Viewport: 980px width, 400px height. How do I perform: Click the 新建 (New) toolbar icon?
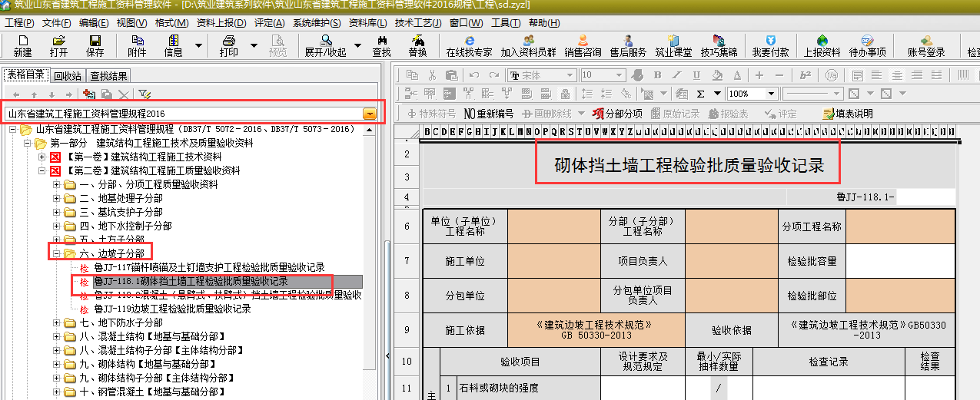(x=22, y=46)
